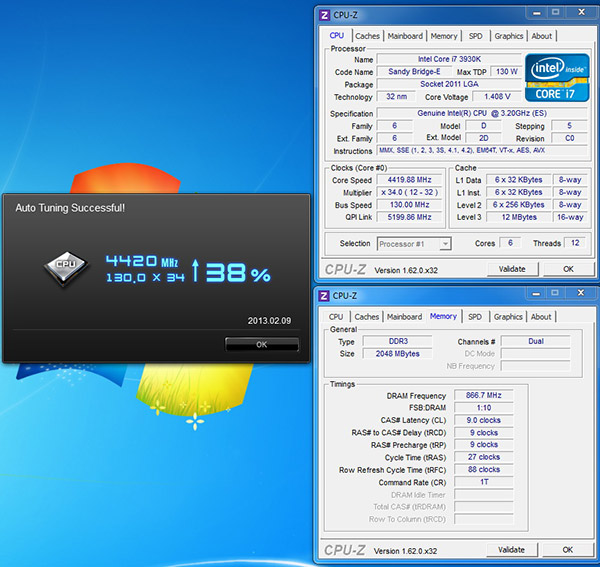Click the CPU-Z logo icon in top window title bar
600x567 pixels.
click(324, 15)
